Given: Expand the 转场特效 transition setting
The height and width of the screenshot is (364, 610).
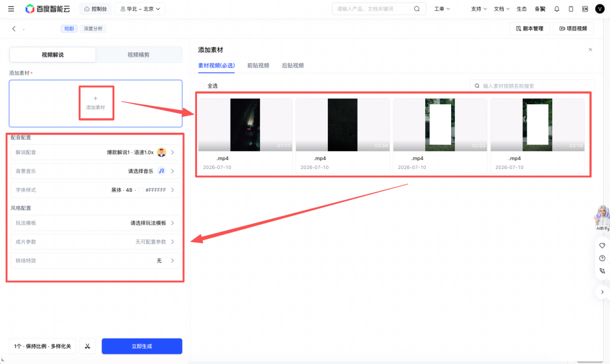Looking at the screenshot, I should click(95, 260).
